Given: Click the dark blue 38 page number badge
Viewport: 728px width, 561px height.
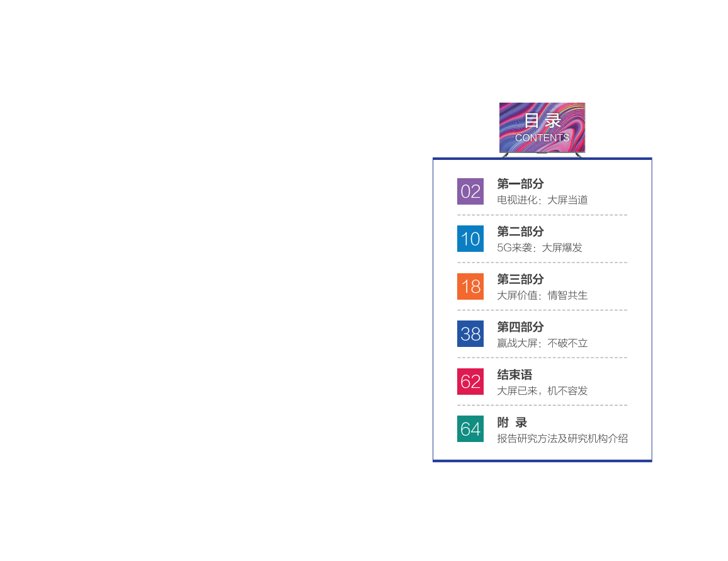Looking at the screenshot, I should [x=470, y=334].
